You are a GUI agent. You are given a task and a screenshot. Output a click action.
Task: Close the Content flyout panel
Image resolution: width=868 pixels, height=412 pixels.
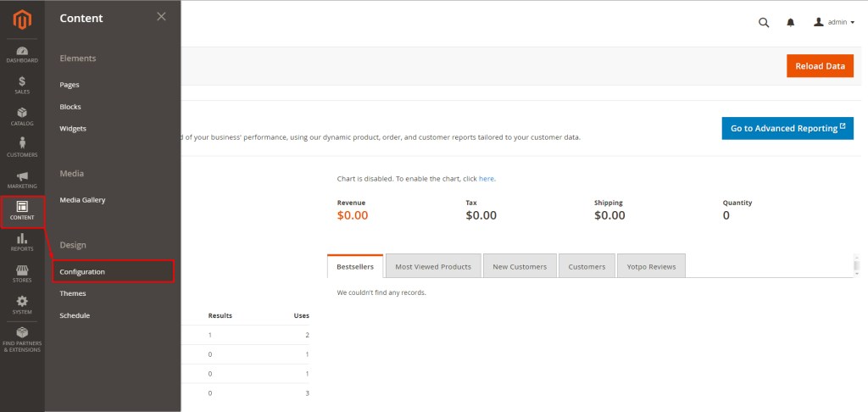pos(161,17)
